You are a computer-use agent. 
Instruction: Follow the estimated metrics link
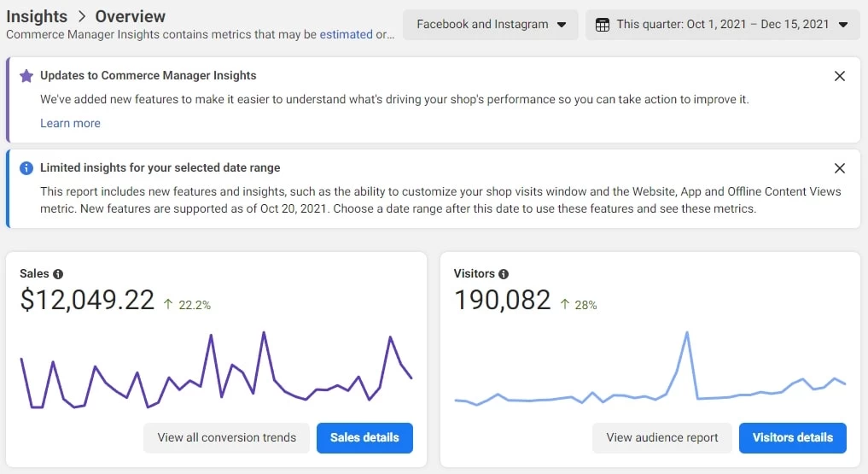pos(346,35)
